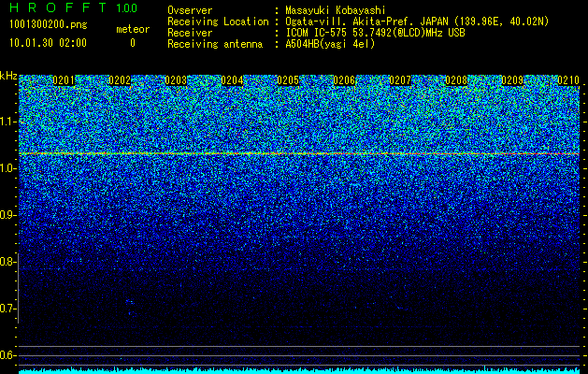Click the 0207 time marker
Screen dimensions: 588x374
[400, 80]
